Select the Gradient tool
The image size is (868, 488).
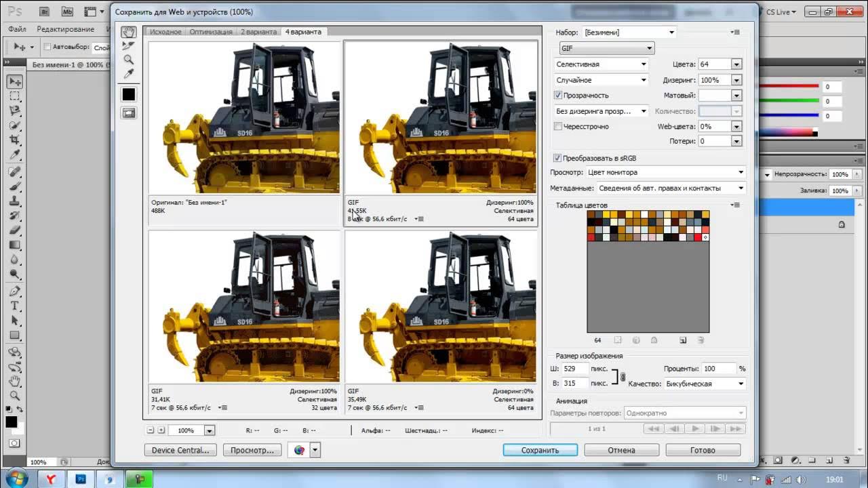[x=15, y=245]
